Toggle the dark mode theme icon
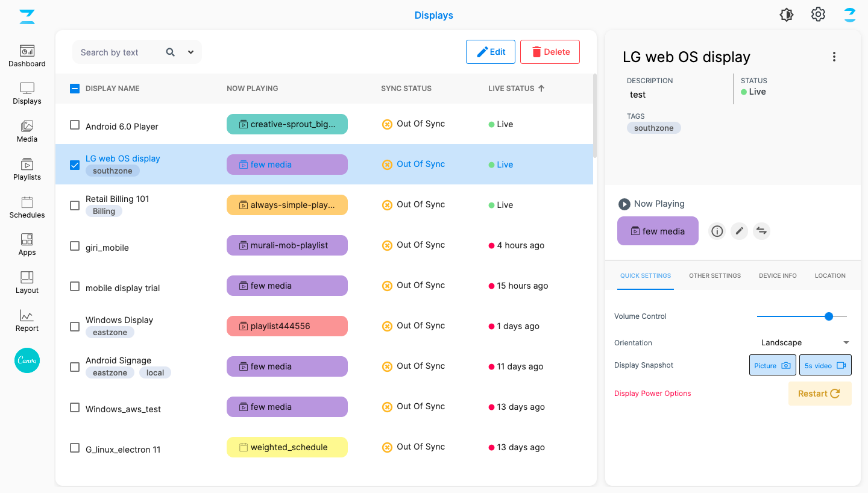The height and width of the screenshot is (493, 868). 787,15
